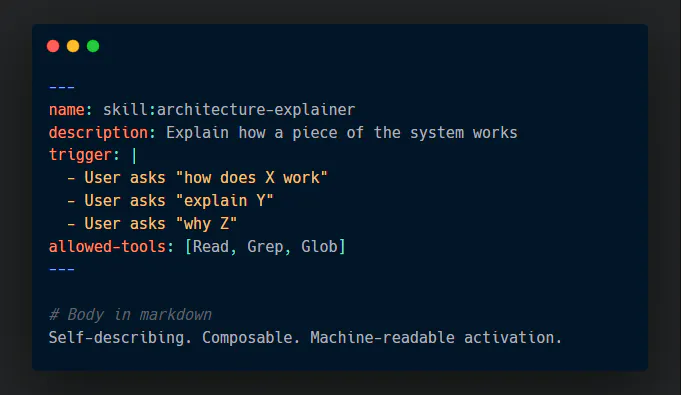This screenshot has width=681, height=395.
Task: Click the yellow minimize dot
Action: (x=73, y=46)
